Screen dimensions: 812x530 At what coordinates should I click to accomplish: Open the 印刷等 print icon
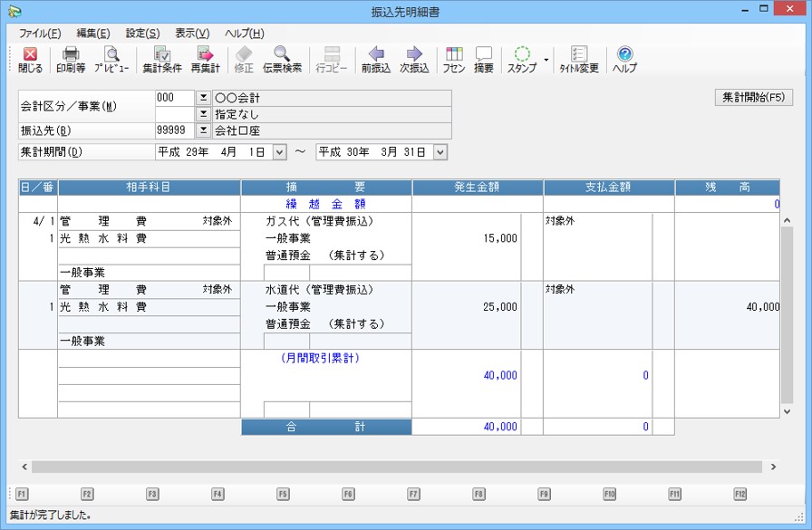[70, 60]
